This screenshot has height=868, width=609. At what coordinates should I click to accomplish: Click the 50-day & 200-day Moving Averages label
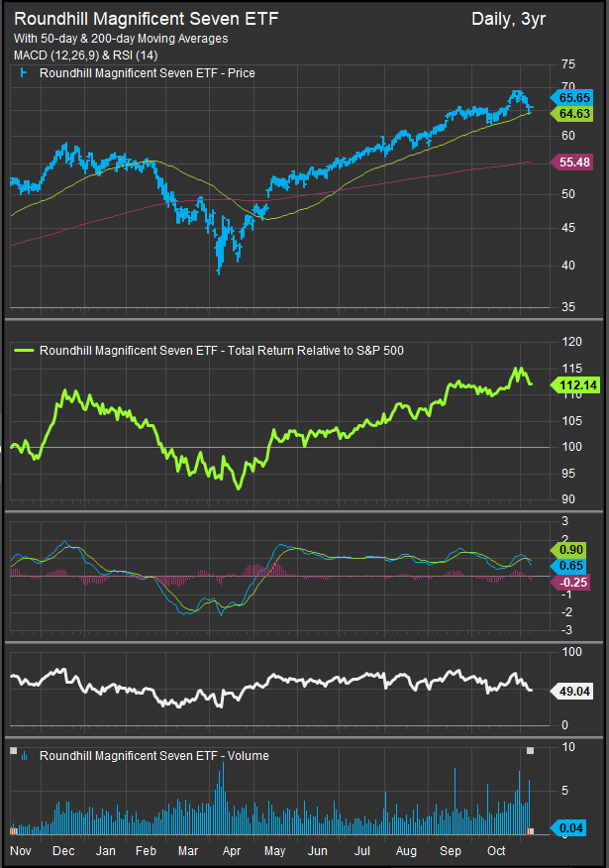(121, 39)
